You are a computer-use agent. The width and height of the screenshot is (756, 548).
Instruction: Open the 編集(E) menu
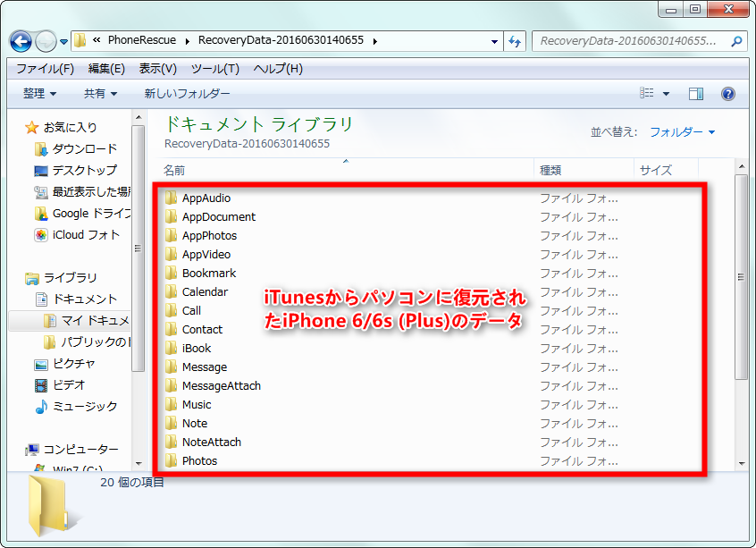pos(106,69)
